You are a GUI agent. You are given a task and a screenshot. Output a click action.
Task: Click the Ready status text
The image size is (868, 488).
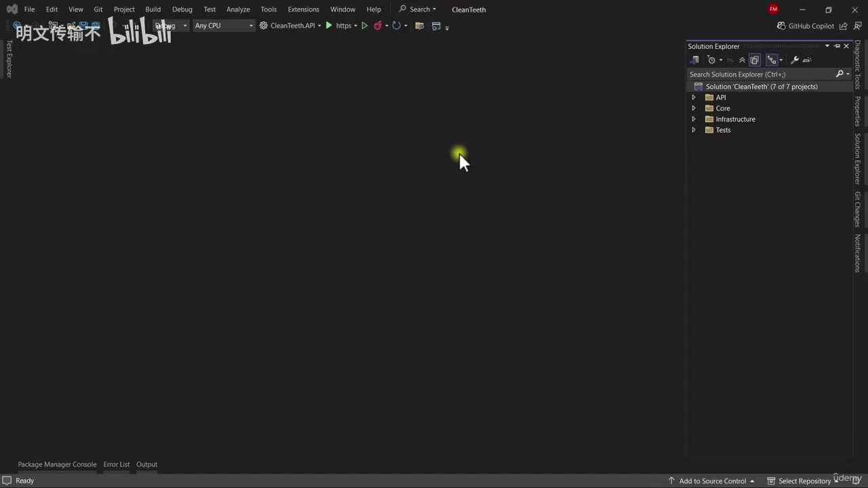coord(24,481)
